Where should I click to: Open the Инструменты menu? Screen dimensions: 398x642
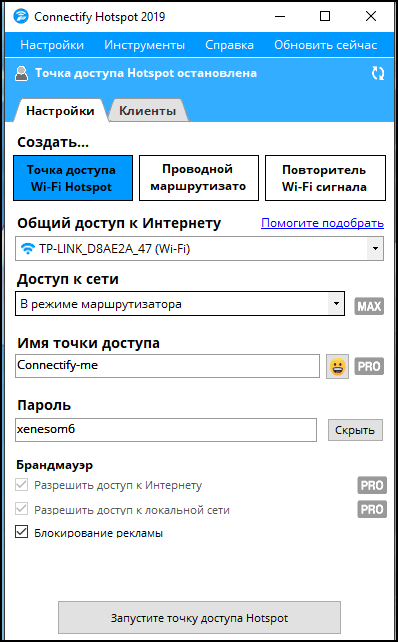coord(145,45)
